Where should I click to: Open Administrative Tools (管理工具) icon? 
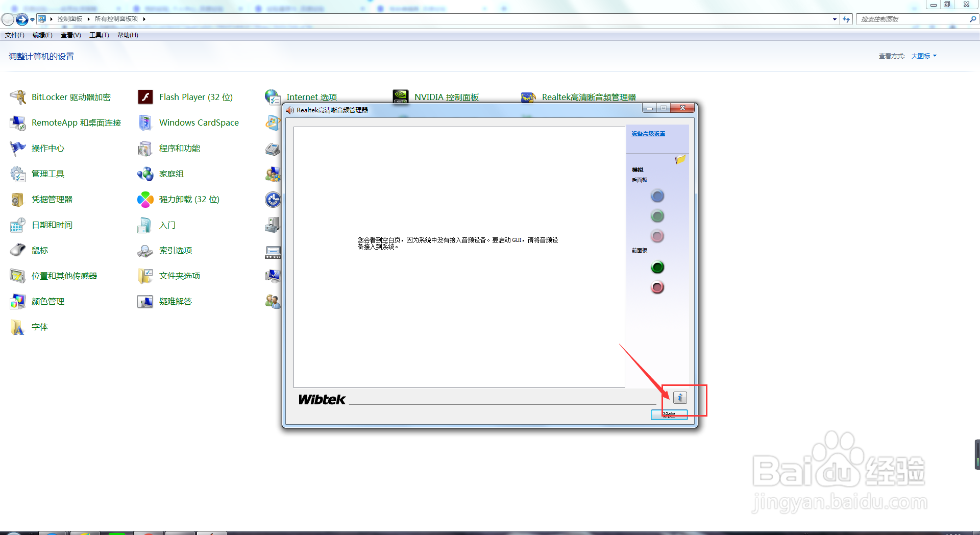(18, 174)
